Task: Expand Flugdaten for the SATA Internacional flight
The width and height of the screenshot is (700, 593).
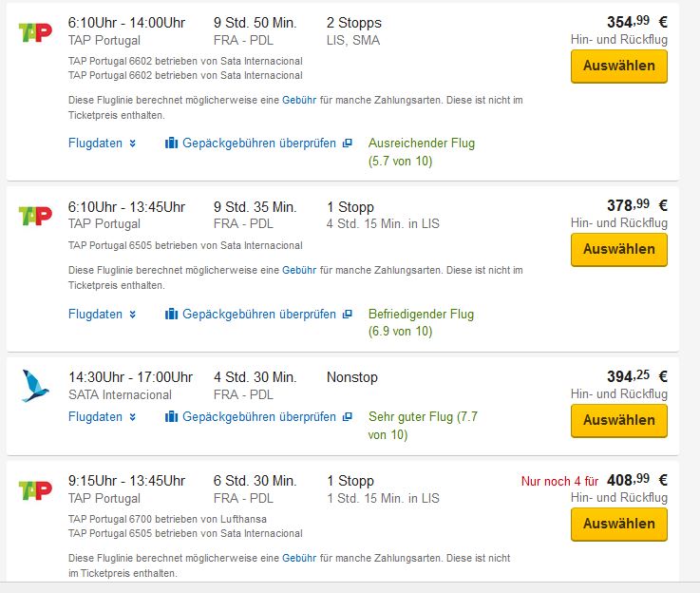Action: [102, 417]
